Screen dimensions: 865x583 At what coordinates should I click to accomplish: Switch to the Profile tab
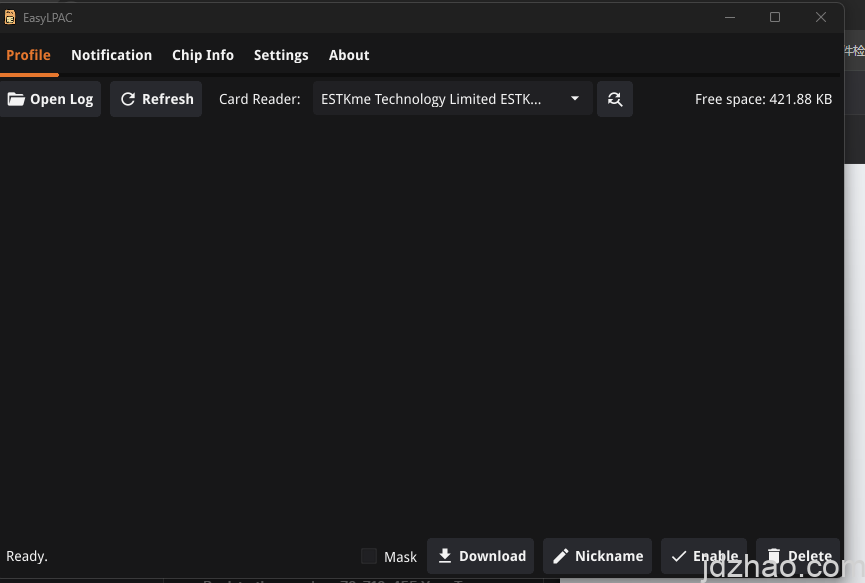pos(28,55)
